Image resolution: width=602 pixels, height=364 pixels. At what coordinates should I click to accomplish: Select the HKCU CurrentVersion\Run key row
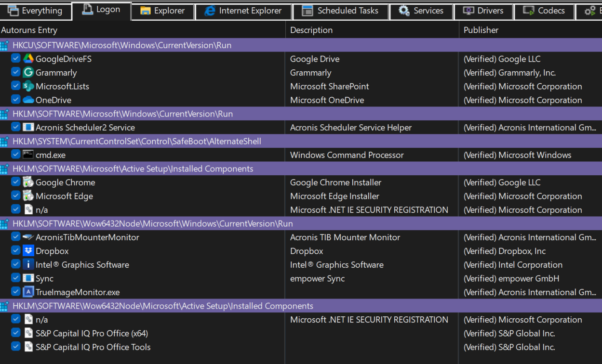point(301,45)
